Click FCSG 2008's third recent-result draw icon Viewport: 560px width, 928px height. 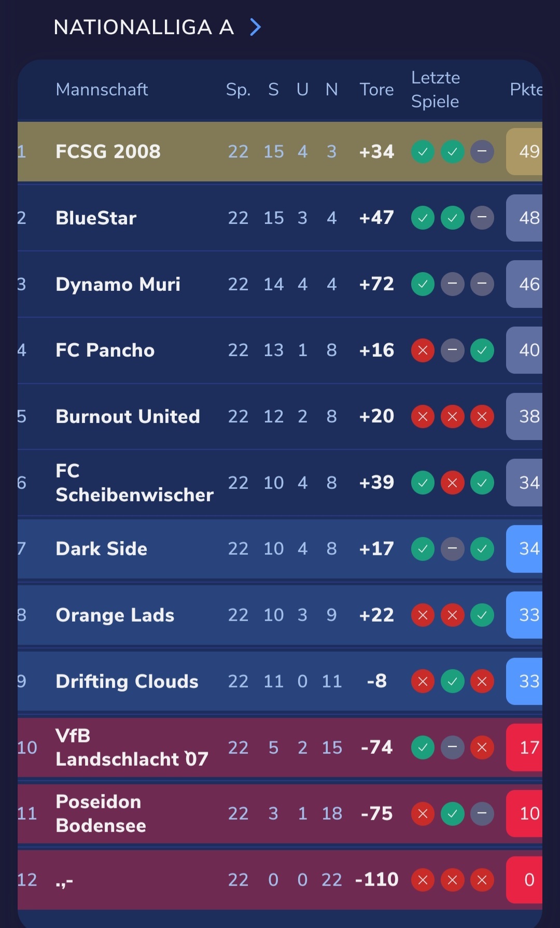(x=482, y=152)
